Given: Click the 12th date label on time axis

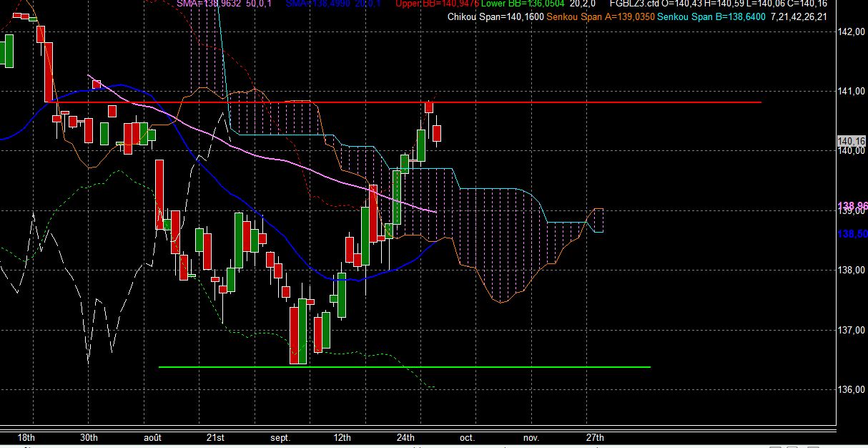Looking at the screenshot, I should [342, 437].
